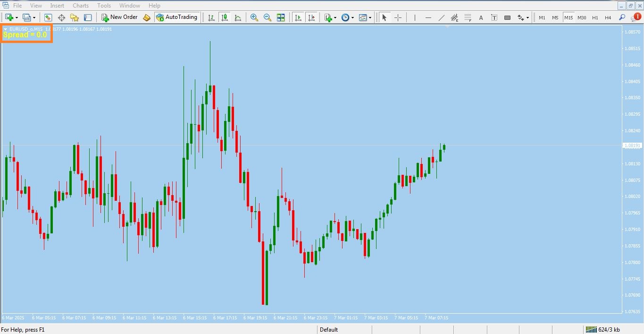
Task: Open the Tools menu
Action: pos(104,6)
